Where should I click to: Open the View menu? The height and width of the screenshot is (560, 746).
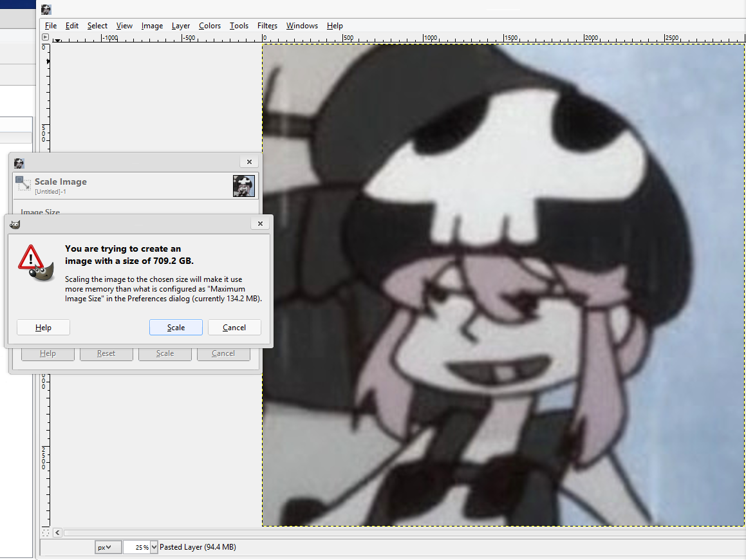[124, 26]
